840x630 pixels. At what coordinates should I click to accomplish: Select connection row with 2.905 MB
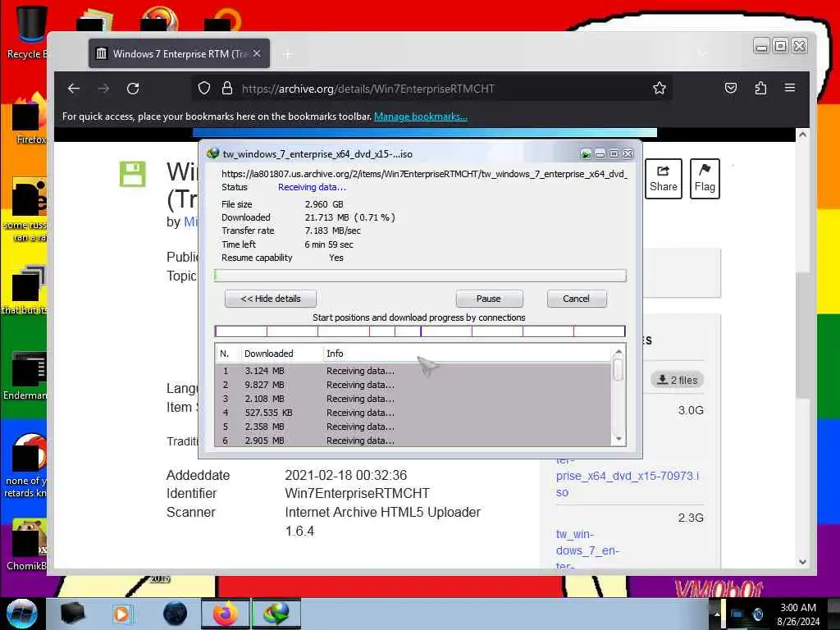tap(413, 441)
